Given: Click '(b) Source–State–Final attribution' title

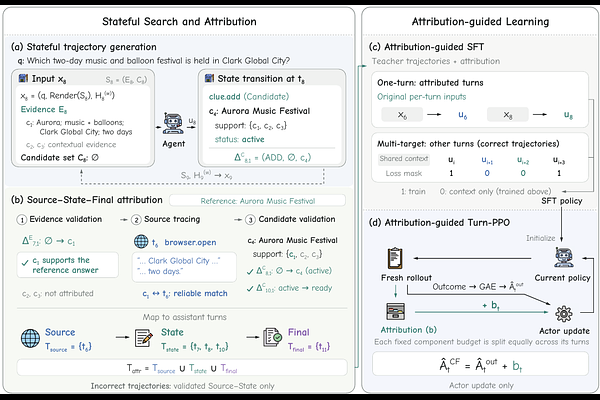Looking at the screenshot, I should [87, 200].
